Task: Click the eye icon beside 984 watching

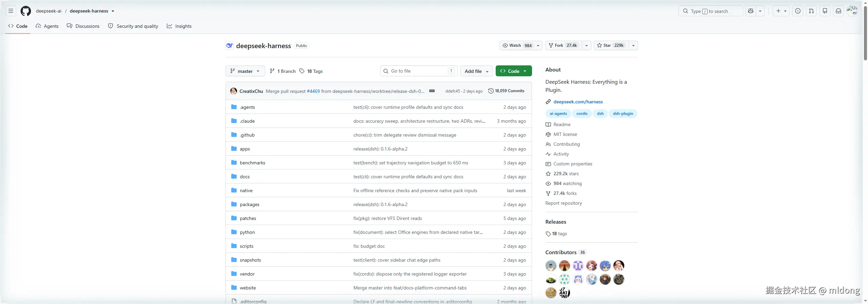Action: (548, 184)
